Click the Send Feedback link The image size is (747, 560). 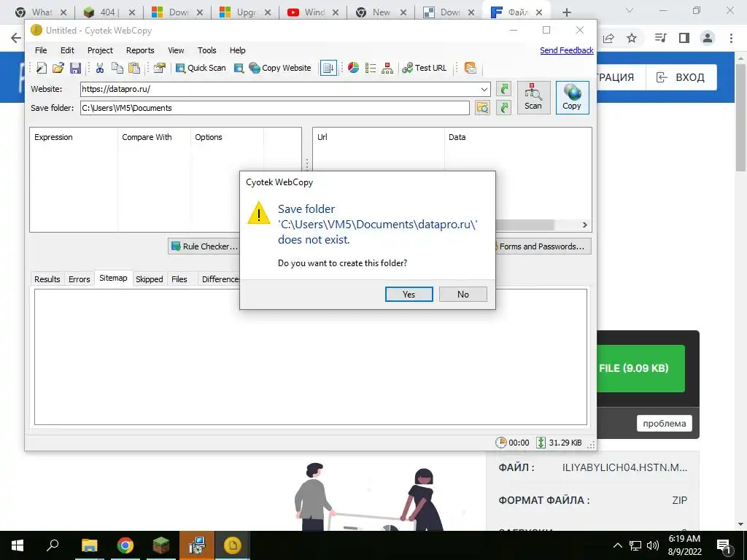(x=566, y=50)
